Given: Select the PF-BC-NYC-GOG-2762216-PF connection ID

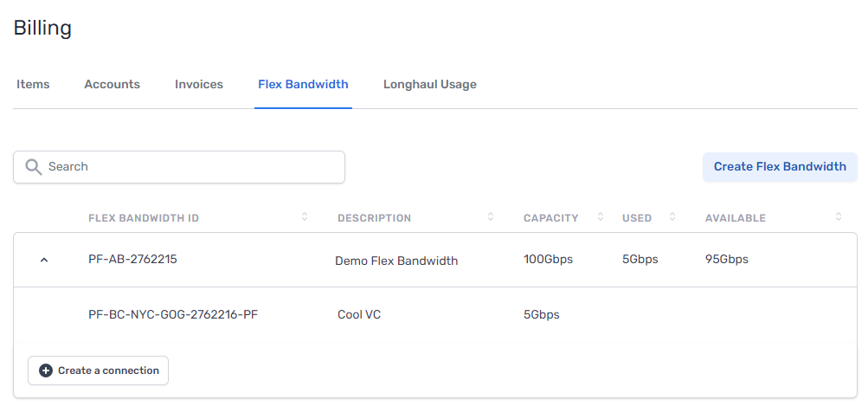Looking at the screenshot, I should (x=173, y=315).
